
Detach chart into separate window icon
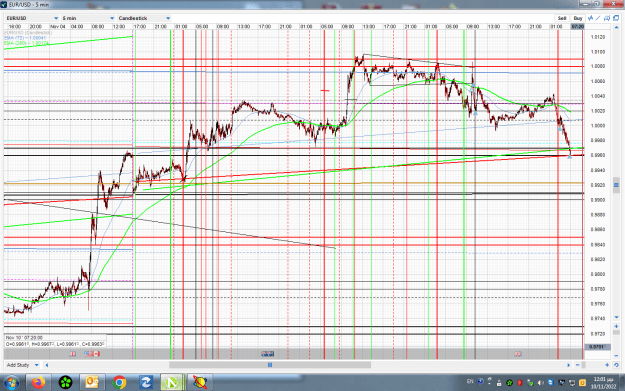click(x=616, y=18)
